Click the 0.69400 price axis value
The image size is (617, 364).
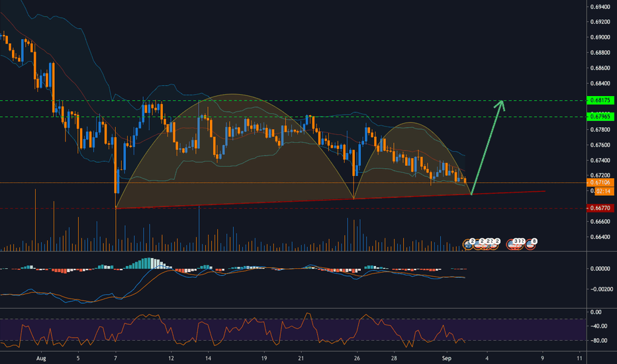[x=600, y=7]
